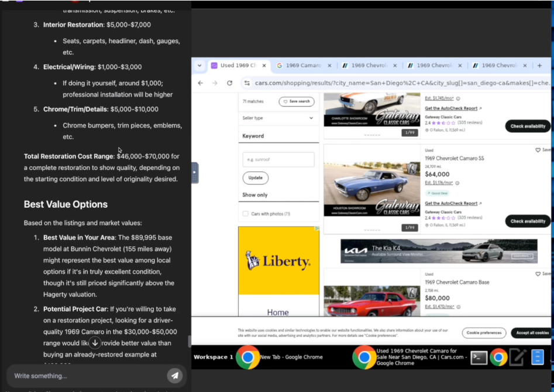This screenshot has height=392, width=554.
Task: Click the scroll-to-bottom arrow in chat
Action: [95, 342]
